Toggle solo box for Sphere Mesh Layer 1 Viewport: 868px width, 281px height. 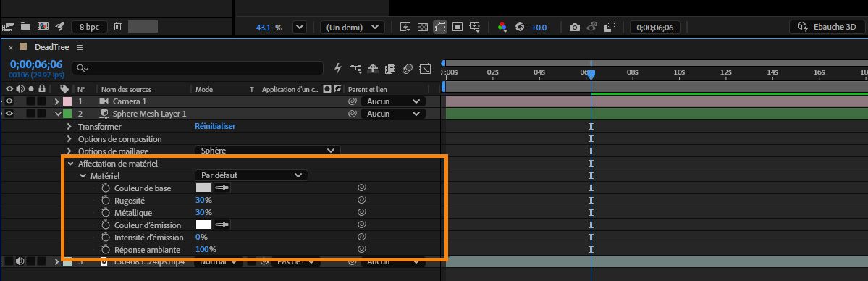click(31, 114)
